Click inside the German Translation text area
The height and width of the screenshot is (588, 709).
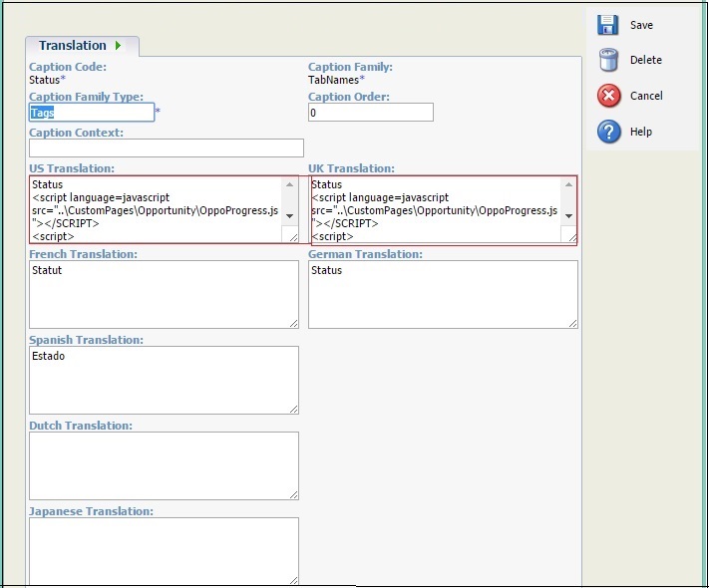click(x=443, y=294)
